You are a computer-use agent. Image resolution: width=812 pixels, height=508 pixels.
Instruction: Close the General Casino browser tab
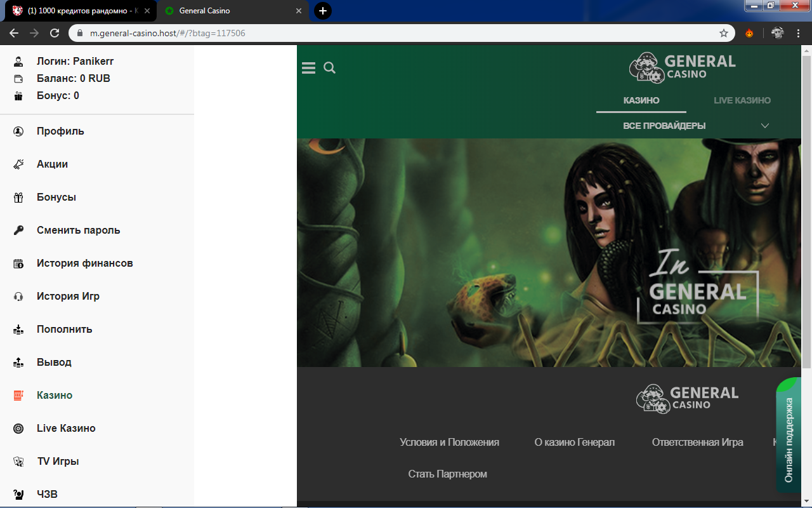(x=299, y=11)
